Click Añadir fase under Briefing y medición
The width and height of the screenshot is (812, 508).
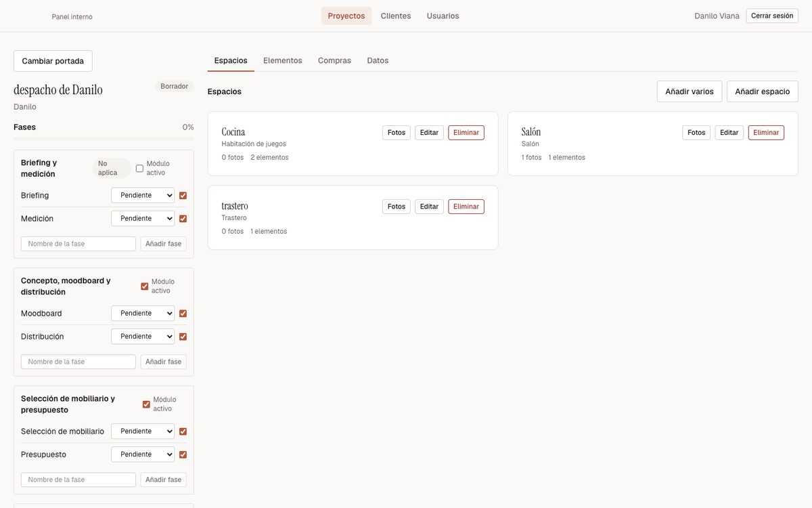[x=164, y=244]
